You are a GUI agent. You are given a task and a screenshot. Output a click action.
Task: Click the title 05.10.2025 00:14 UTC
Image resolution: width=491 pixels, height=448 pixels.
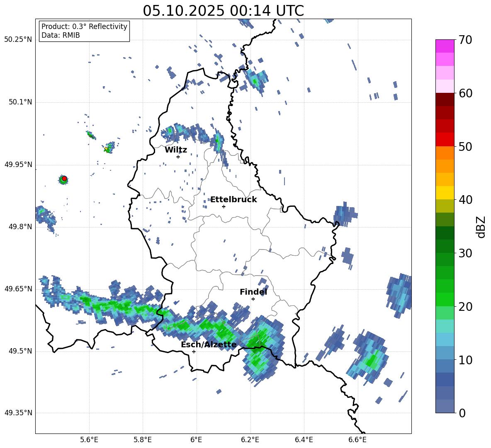(x=223, y=11)
